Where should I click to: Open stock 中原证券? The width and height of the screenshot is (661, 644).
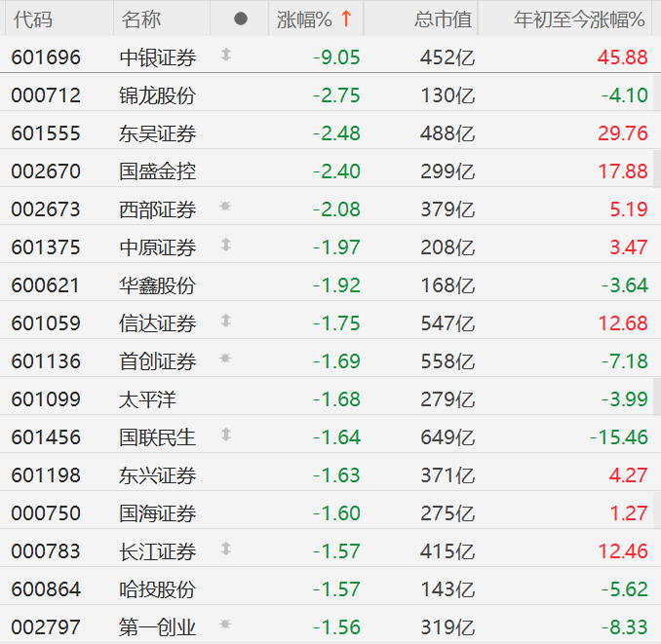coord(158,247)
